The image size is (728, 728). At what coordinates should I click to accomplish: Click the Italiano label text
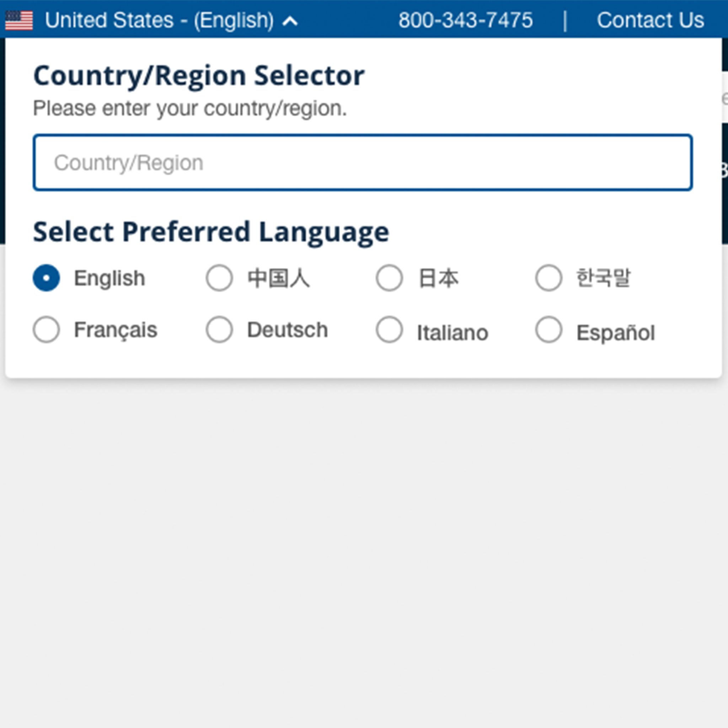[453, 333]
